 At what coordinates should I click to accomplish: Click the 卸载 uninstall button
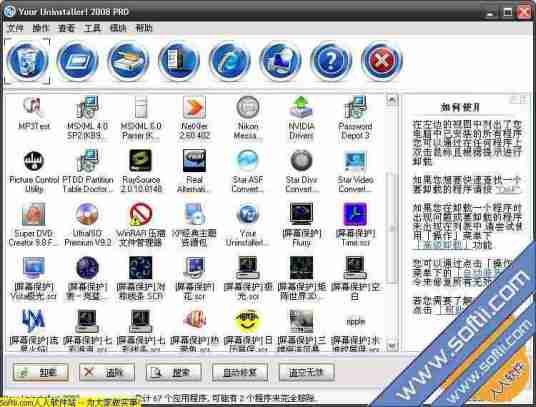click(x=41, y=372)
